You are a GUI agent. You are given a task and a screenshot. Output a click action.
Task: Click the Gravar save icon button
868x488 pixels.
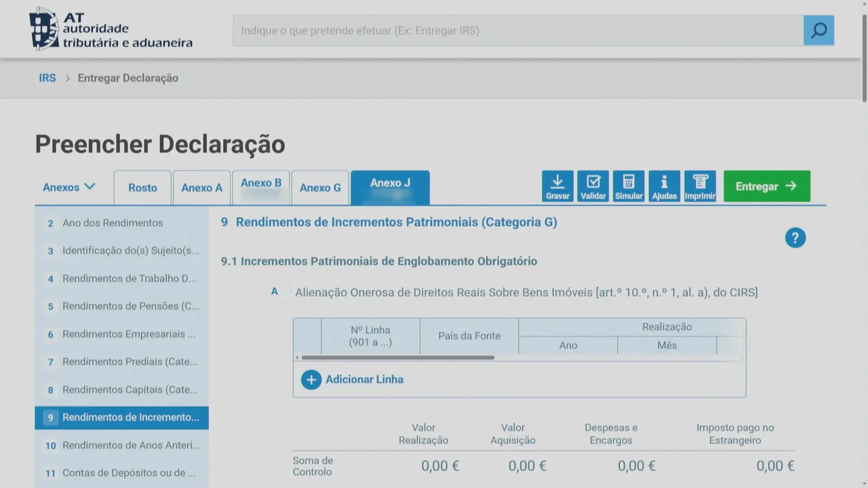pyautogui.click(x=557, y=186)
